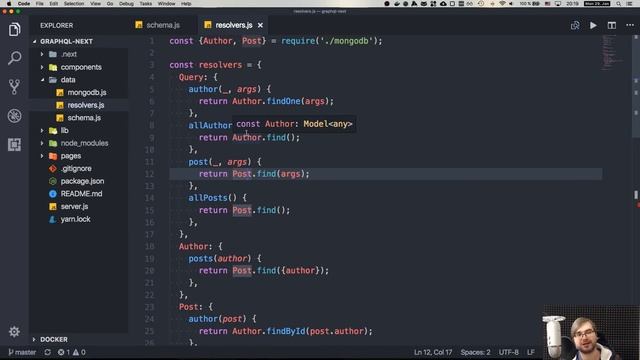Open the package.json file

[x=82, y=181]
